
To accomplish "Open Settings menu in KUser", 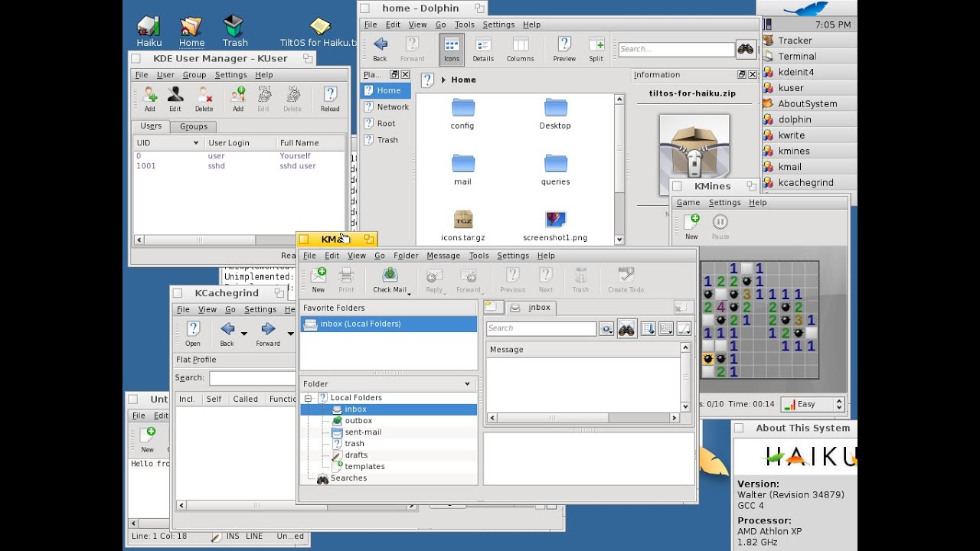I will pyautogui.click(x=230, y=75).
